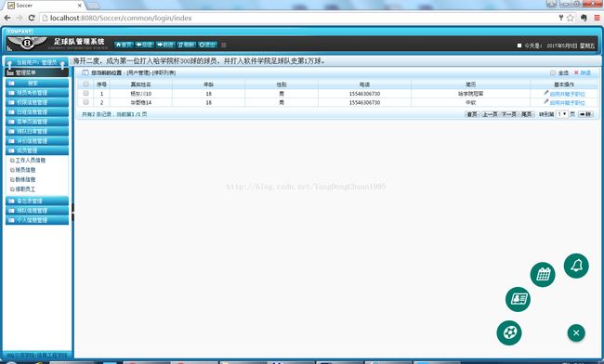
Task: Close the floating menu with the X button
Action: click(576, 332)
